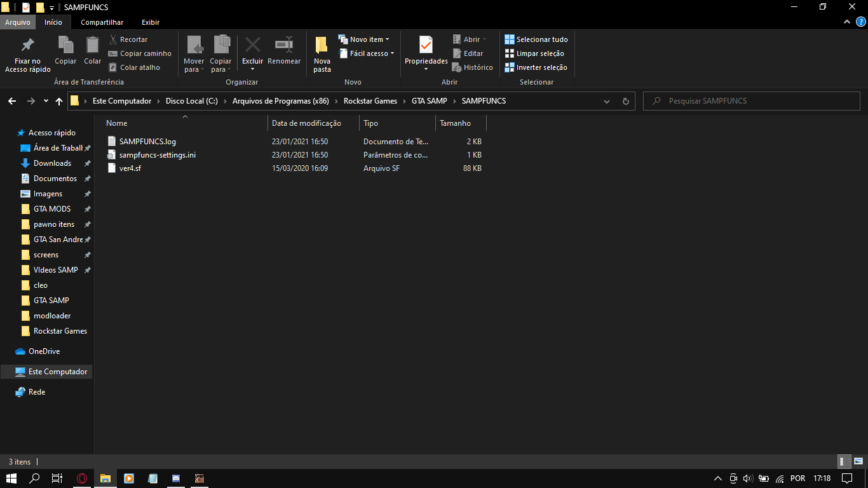This screenshot has height=488, width=868.
Task: Open Acesso rápido in navigation pane
Action: 51,133
